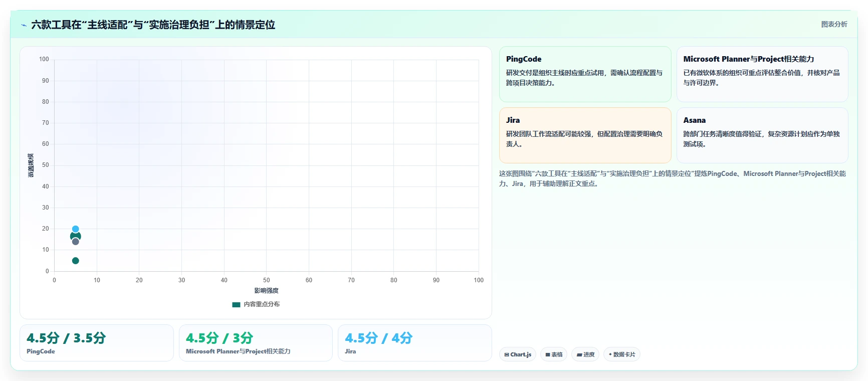This screenshot has width=868, height=381.
Task: Open the Microsoft Planner与Project相关能力 card
Action: (762, 74)
